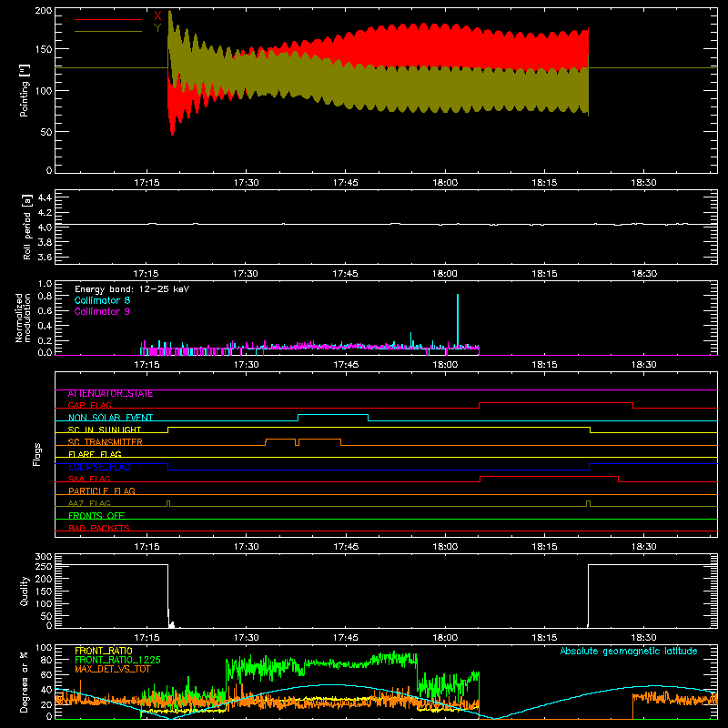Select the Collimator 9 legend entry
Viewport: 728px width, 728px height.
pyautogui.click(x=102, y=311)
